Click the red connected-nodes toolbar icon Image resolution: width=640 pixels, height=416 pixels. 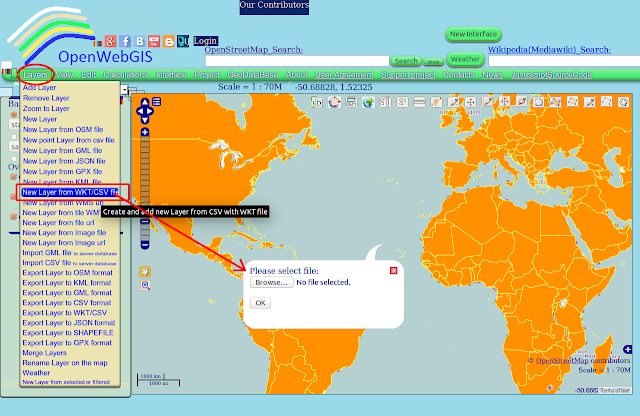tap(556, 102)
